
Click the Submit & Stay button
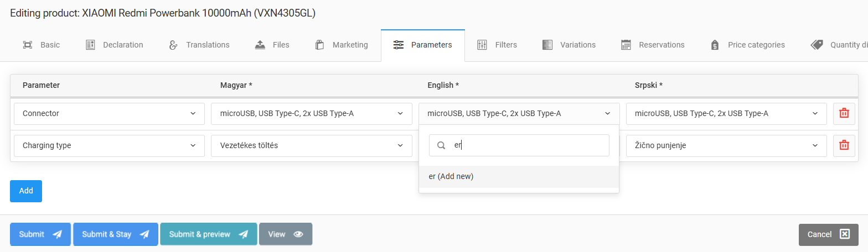[116, 234]
